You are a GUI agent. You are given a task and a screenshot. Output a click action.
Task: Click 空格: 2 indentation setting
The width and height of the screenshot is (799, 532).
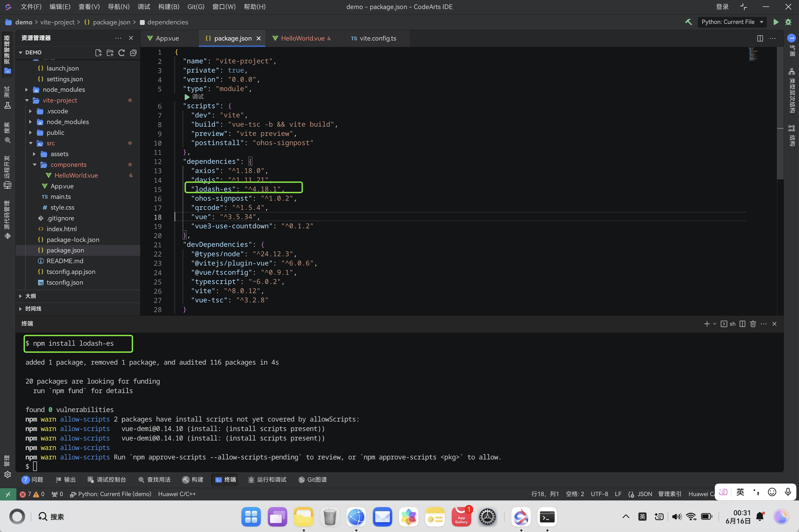(575, 494)
